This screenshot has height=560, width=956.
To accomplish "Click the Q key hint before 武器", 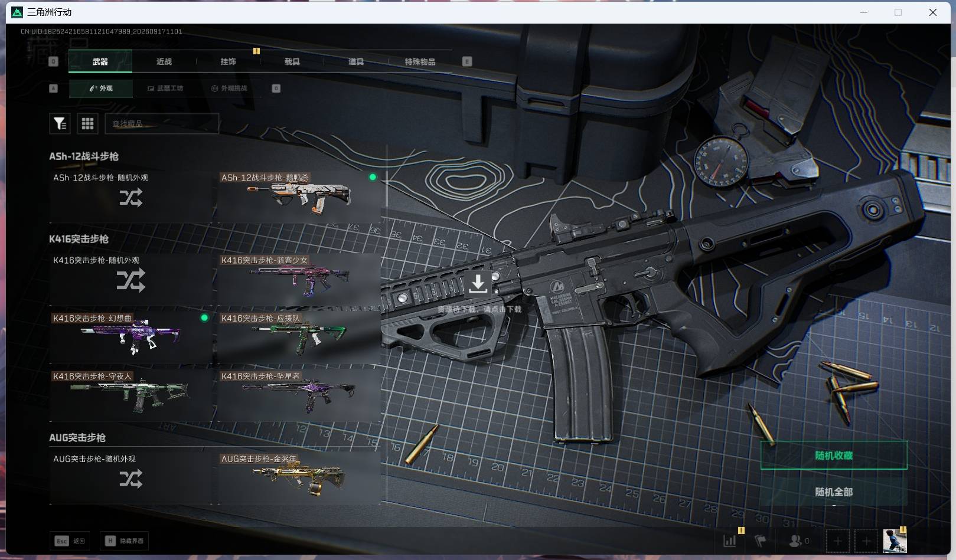I will point(54,61).
